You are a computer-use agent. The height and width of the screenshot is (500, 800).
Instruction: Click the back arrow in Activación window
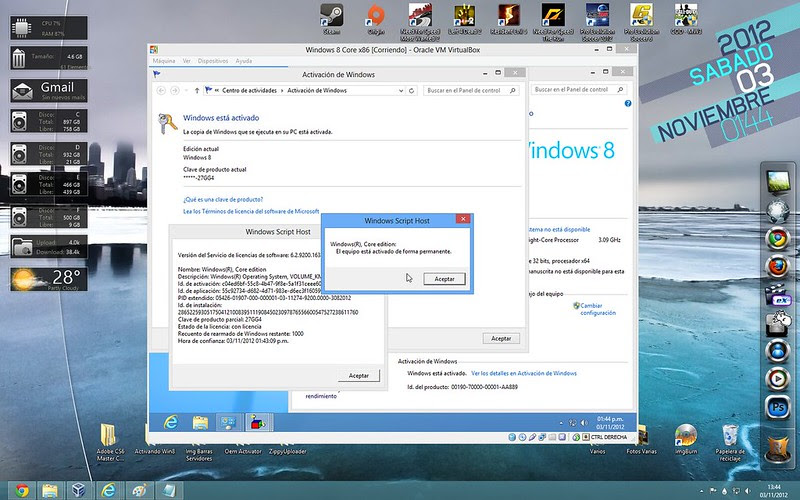tap(161, 91)
